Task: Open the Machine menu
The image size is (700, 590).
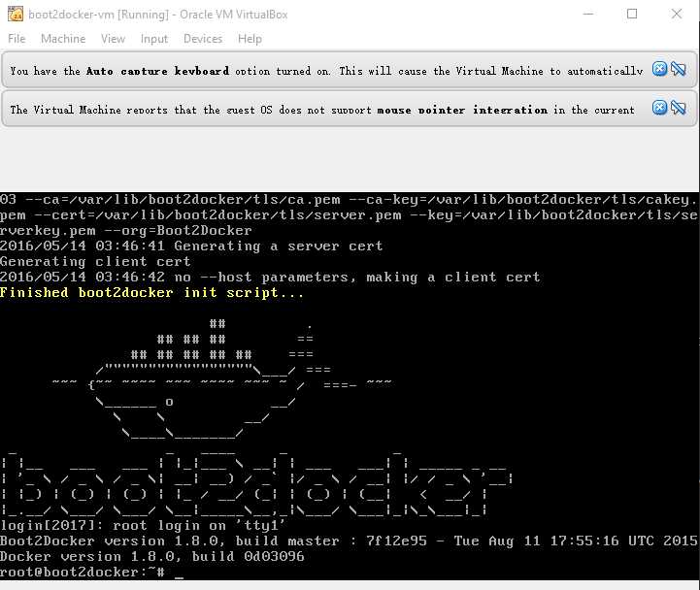Action: [x=63, y=39]
